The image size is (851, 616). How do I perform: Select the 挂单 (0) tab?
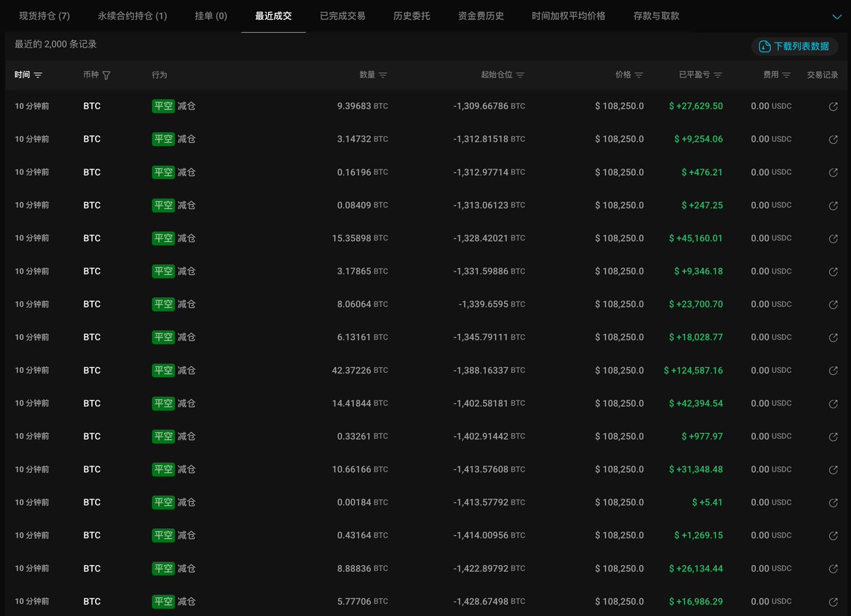[211, 16]
